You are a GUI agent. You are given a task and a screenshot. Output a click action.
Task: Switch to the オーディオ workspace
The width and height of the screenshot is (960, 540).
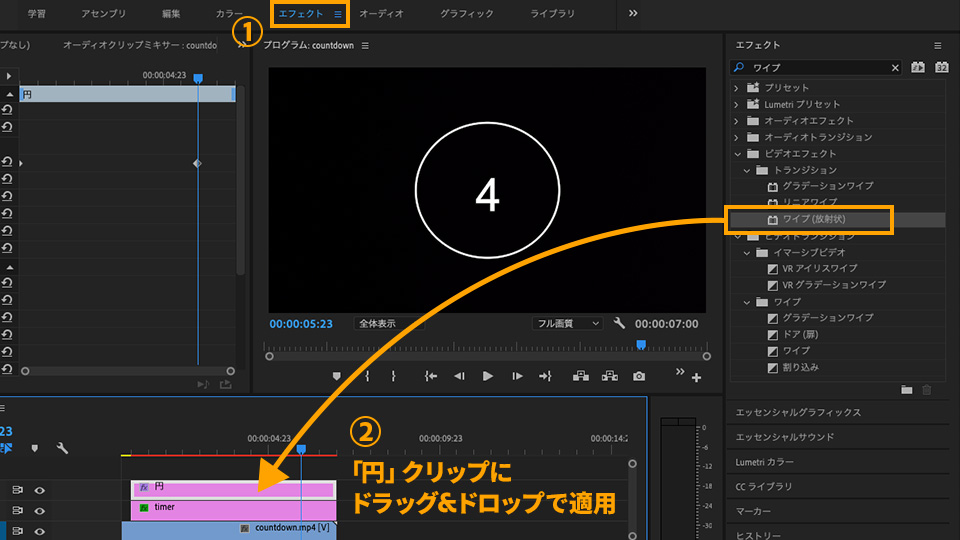381,13
